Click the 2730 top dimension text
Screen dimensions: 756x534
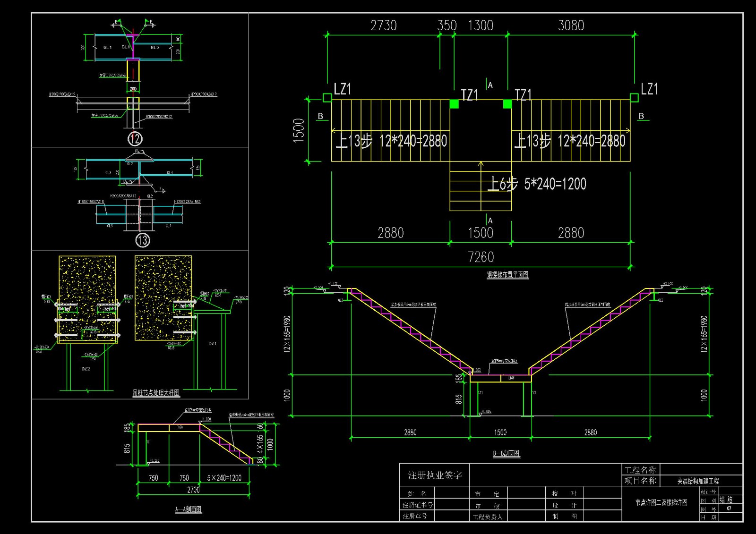pyautogui.click(x=383, y=25)
